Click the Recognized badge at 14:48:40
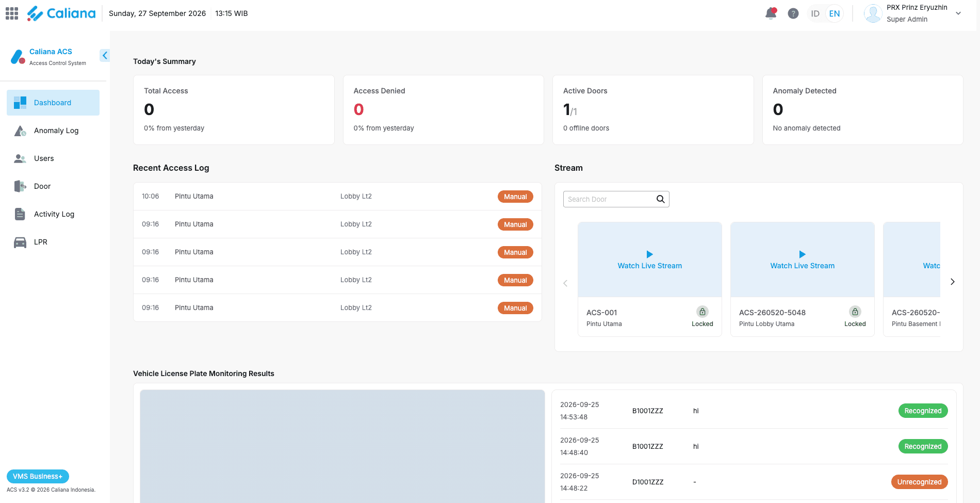Screen dimensions: 980x503 [923, 446]
